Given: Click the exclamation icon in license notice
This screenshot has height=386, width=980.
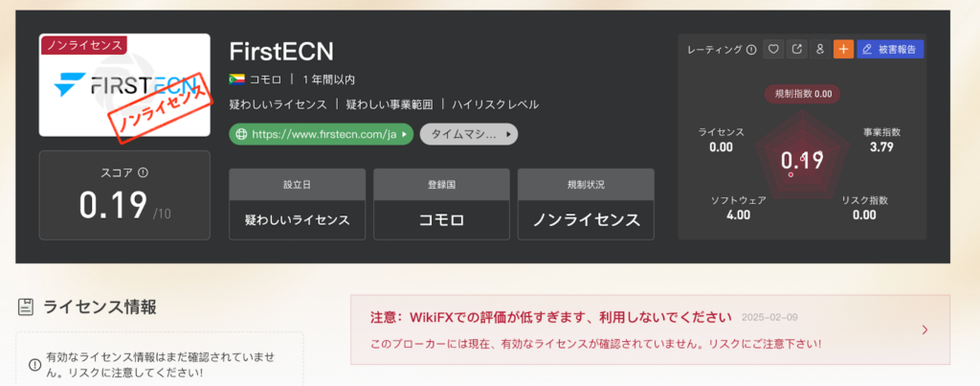Looking at the screenshot, I should tap(35, 365).
